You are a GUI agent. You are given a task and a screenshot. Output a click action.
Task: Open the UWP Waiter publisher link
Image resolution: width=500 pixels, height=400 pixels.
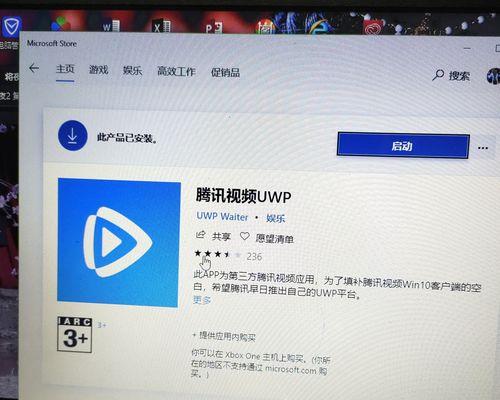[x=222, y=217]
